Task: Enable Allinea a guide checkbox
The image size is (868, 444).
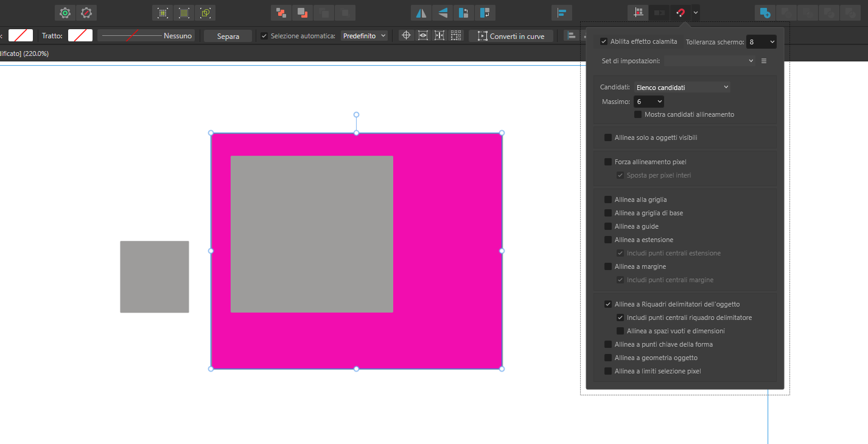Action: tap(608, 226)
